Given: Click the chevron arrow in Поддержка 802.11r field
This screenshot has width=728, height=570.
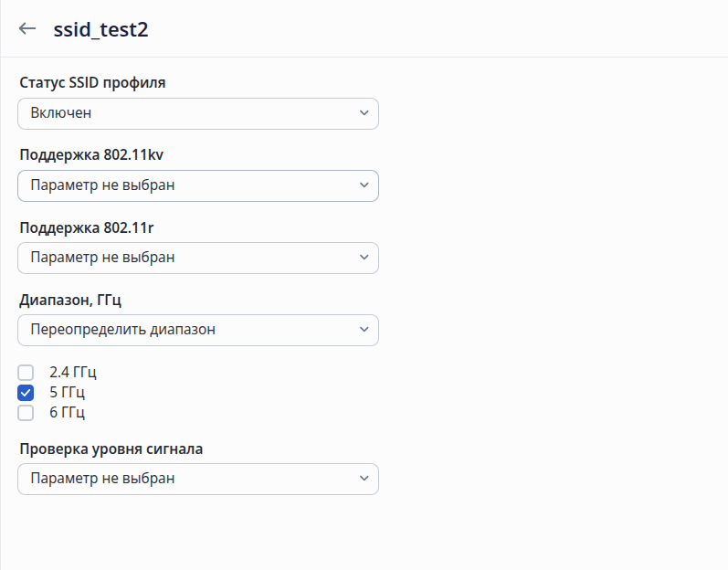Looking at the screenshot, I should 364,258.
